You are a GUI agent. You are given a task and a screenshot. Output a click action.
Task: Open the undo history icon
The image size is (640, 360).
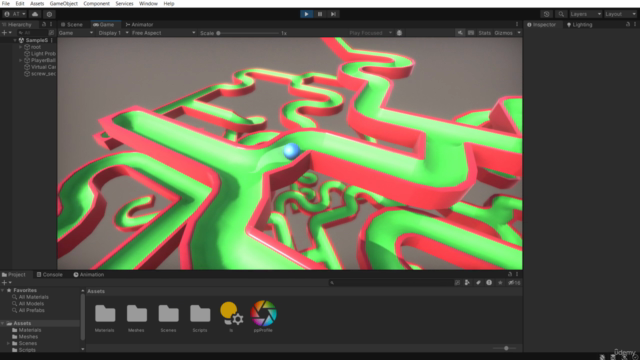pyautogui.click(x=546, y=14)
